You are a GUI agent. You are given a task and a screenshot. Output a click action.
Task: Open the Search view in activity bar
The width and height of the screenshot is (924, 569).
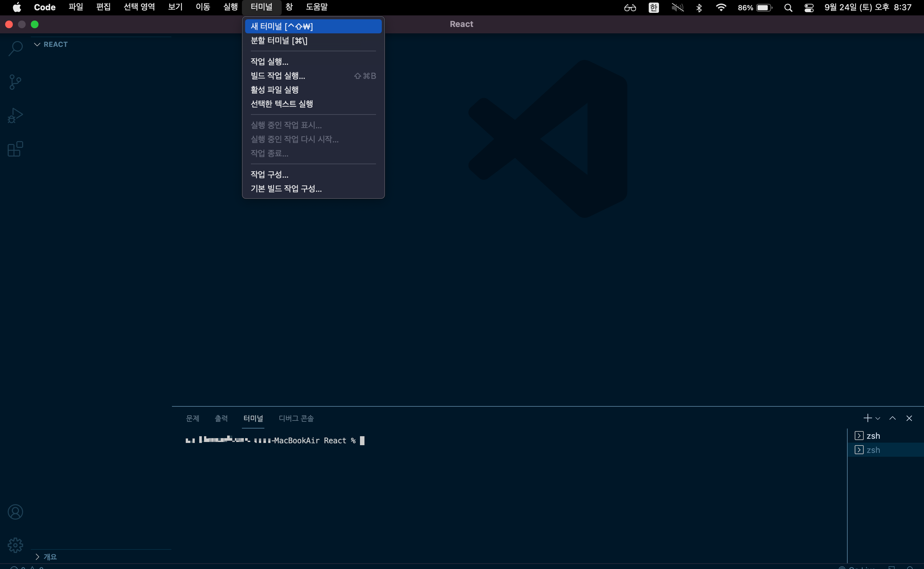coord(15,48)
